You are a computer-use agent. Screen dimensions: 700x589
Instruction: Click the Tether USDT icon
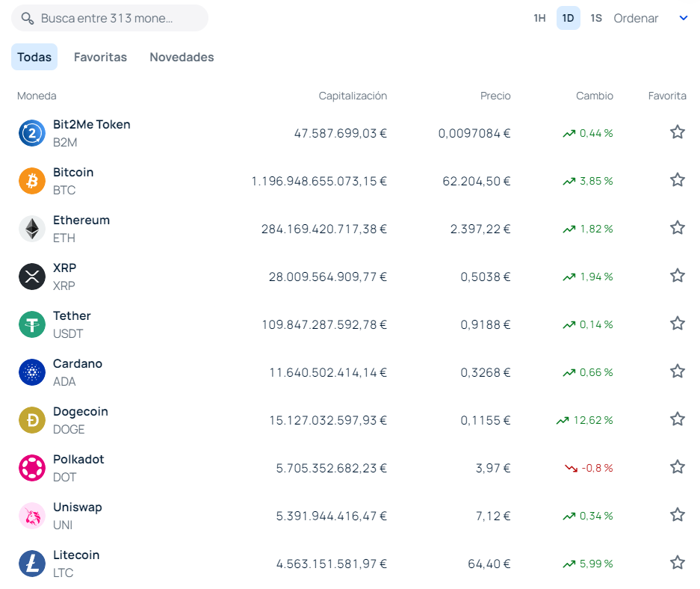tap(31, 324)
